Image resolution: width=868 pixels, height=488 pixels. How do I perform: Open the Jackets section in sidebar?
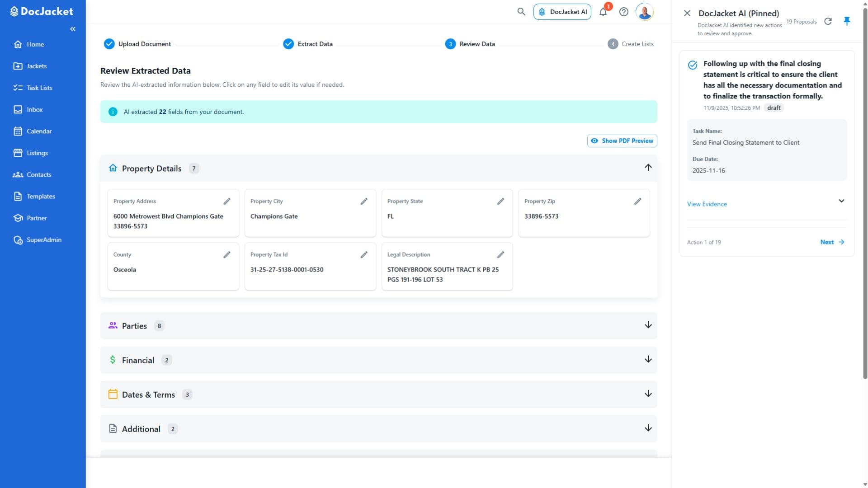(x=36, y=66)
